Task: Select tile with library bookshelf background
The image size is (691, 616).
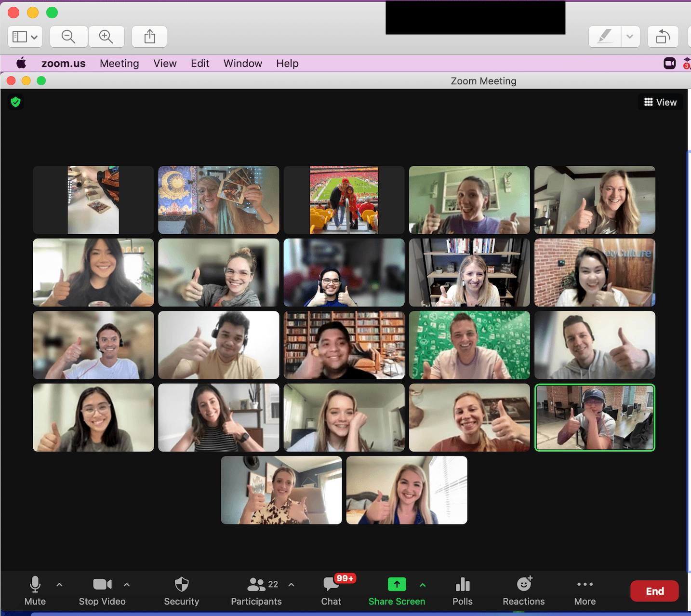Action: [x=344, y=345]
